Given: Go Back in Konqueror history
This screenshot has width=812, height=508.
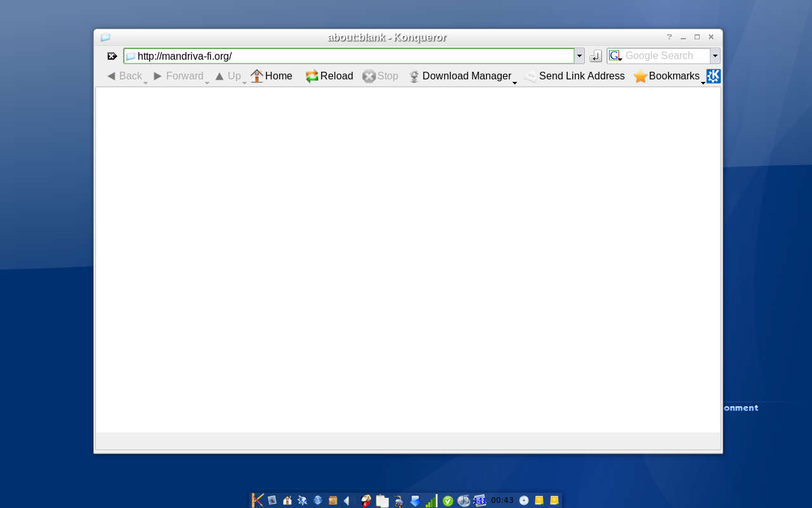Looking at the screenshot, I should (x=124, y=76).
